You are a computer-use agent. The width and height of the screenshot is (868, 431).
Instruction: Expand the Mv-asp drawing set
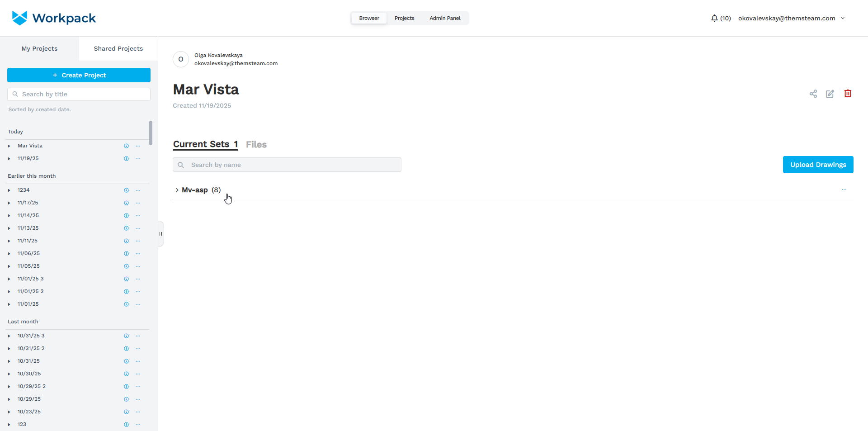tap(177, 190)
